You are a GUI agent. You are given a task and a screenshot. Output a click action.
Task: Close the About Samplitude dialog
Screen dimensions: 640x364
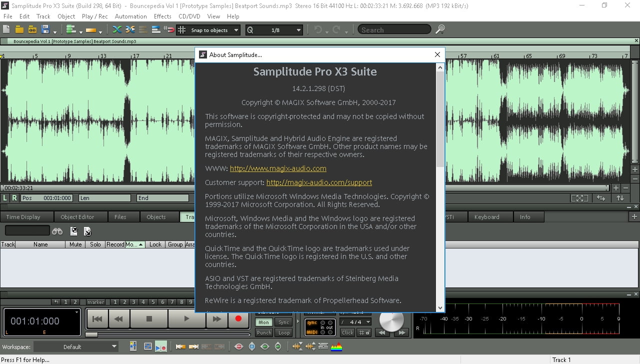click(x=437, y=54)
